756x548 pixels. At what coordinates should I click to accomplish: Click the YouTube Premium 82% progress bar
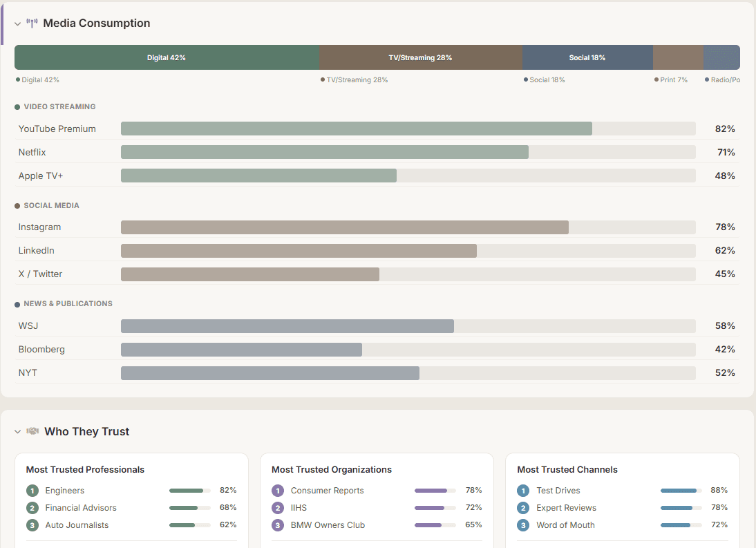(x=408, y=129)
